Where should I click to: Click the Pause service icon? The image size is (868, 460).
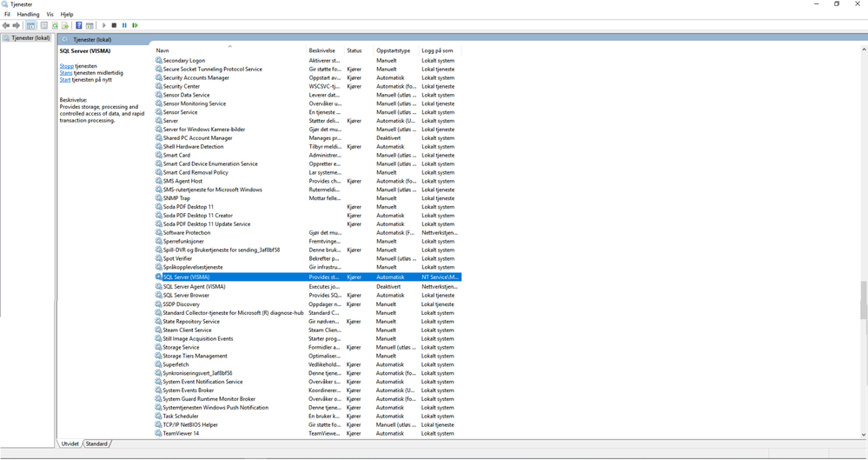(x=124, y=25)
